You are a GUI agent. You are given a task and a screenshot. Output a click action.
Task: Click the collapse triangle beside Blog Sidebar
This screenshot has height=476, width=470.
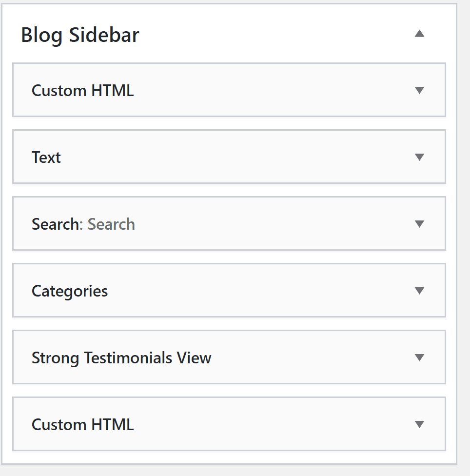pyautogui.click(x=419, y=34)
